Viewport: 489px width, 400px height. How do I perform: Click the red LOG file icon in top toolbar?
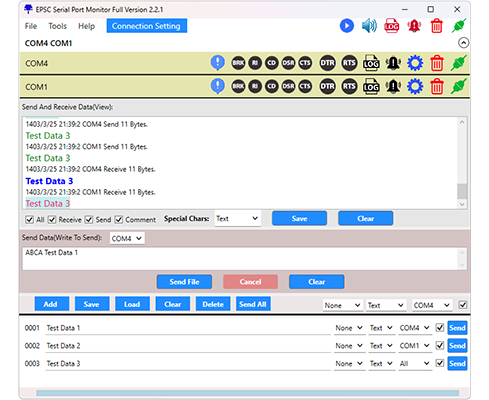click(x=392, y=26)
